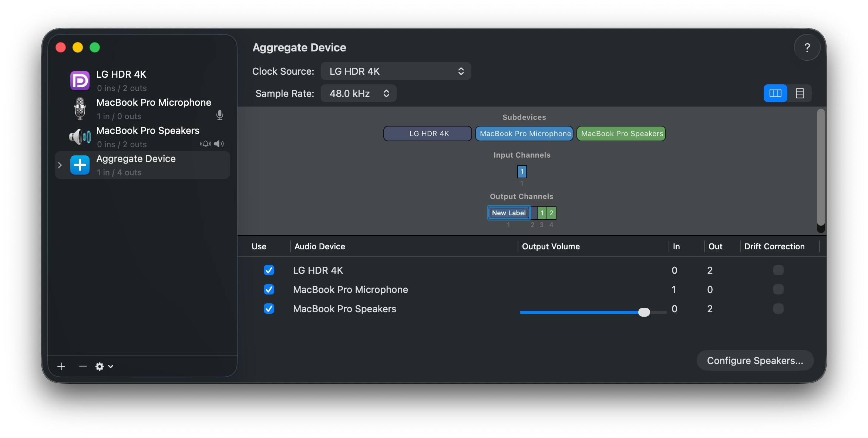Select the MacBook Pro Speakers subdevice pill

[621, 134]
